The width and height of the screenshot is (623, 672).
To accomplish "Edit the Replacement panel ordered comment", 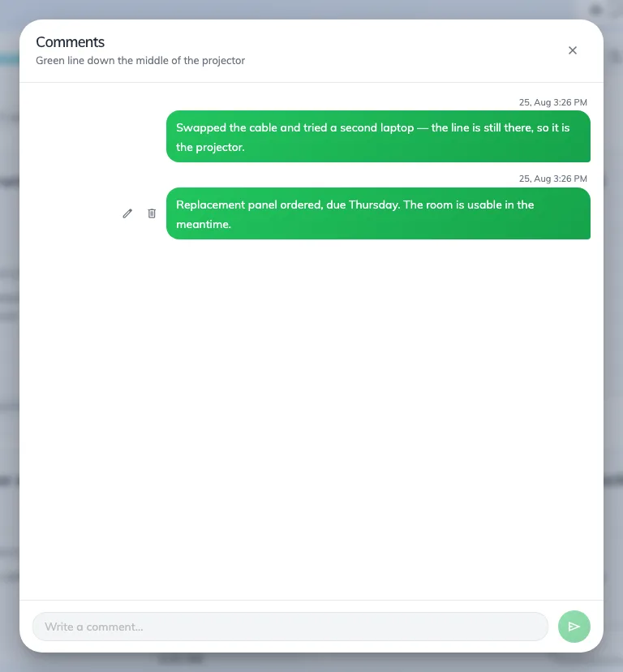I will 127,213.
